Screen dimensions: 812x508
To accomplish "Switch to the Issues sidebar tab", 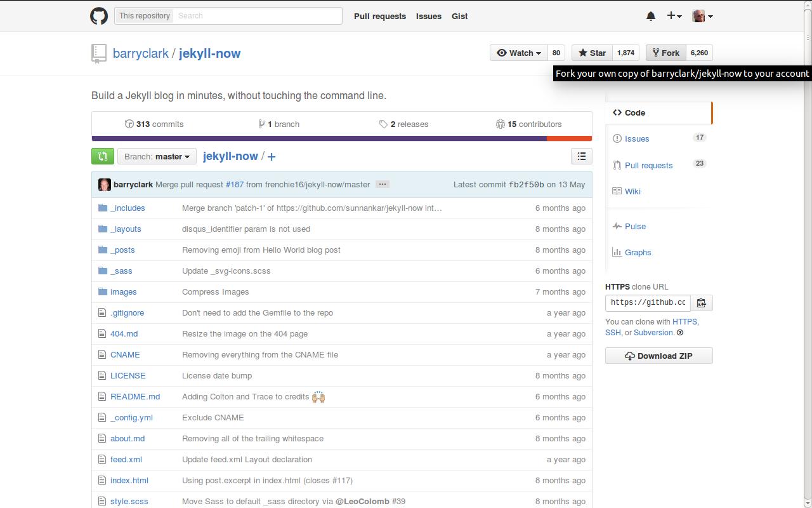I will click(x=637, y=138).
